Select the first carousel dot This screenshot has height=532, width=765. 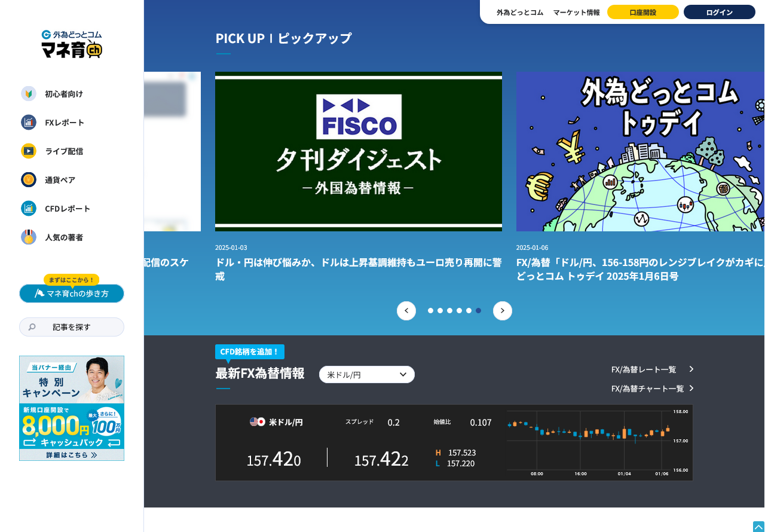coord(430,311)
